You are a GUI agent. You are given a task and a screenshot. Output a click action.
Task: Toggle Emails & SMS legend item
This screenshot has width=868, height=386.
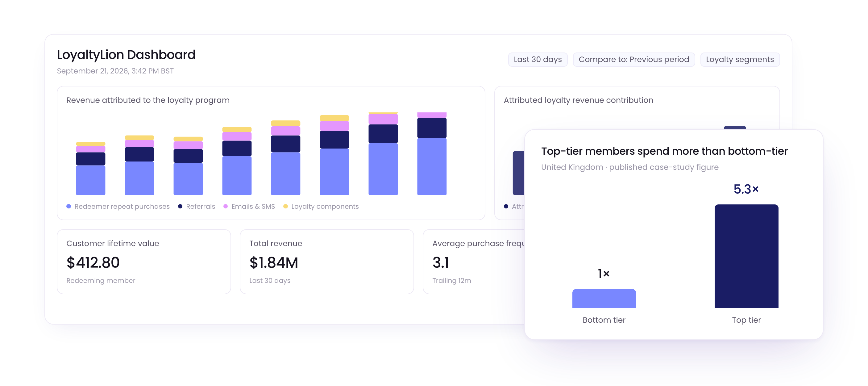249,206
